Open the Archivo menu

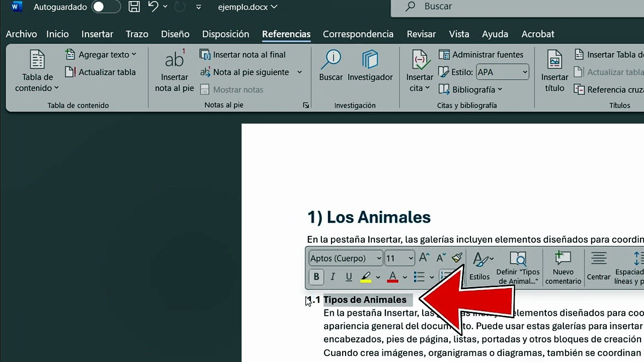point(21,34)
